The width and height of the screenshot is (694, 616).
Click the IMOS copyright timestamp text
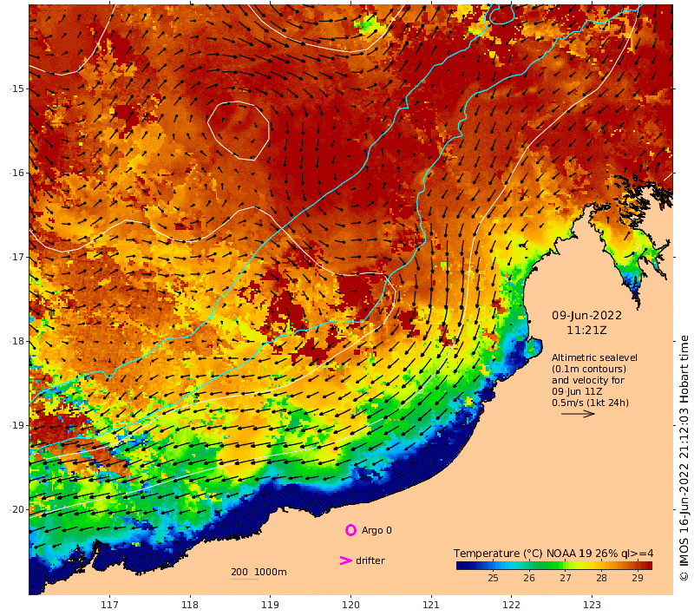coord(684,458)
